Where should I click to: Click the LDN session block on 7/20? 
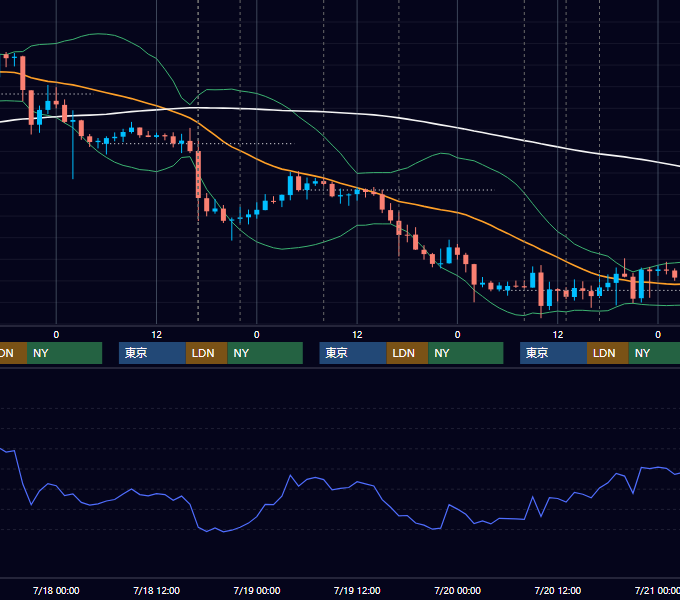pos(608,353)
